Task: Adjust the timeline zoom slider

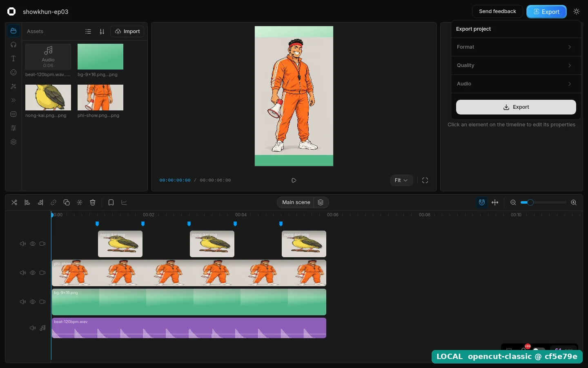Action: coord(543,202)
